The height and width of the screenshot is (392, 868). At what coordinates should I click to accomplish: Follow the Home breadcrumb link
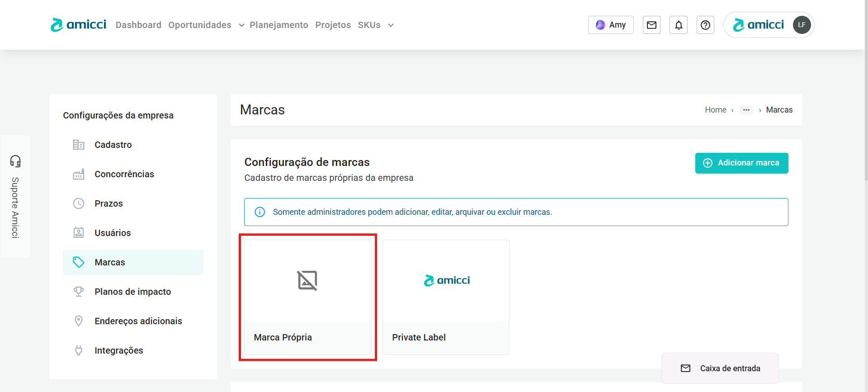click(715, 110)
